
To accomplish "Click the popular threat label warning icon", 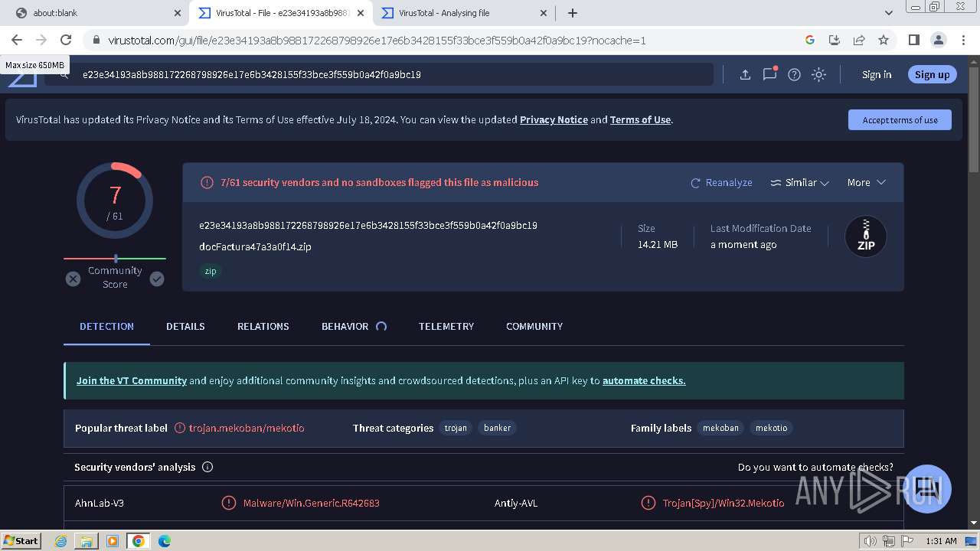I will 180,428.
